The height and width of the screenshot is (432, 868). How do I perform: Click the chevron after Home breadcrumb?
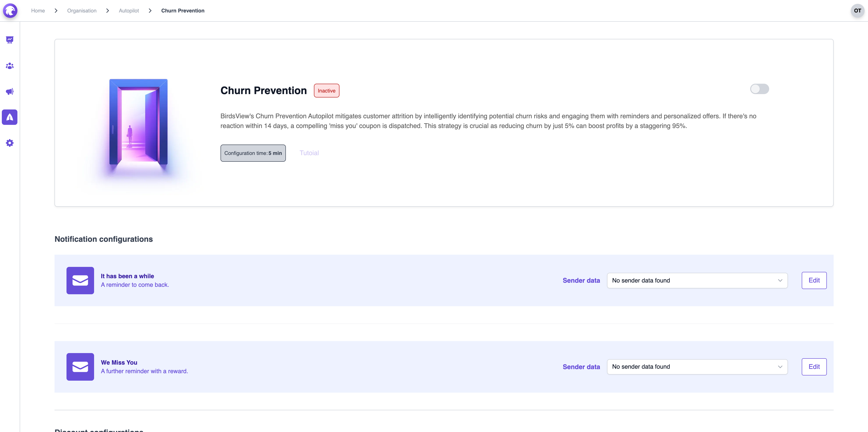click(56, 11)
